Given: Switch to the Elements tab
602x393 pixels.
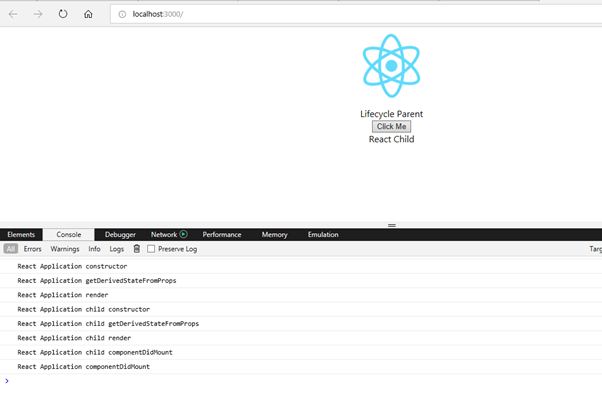Looking at the screenshot, I should (x=21, y=234).
